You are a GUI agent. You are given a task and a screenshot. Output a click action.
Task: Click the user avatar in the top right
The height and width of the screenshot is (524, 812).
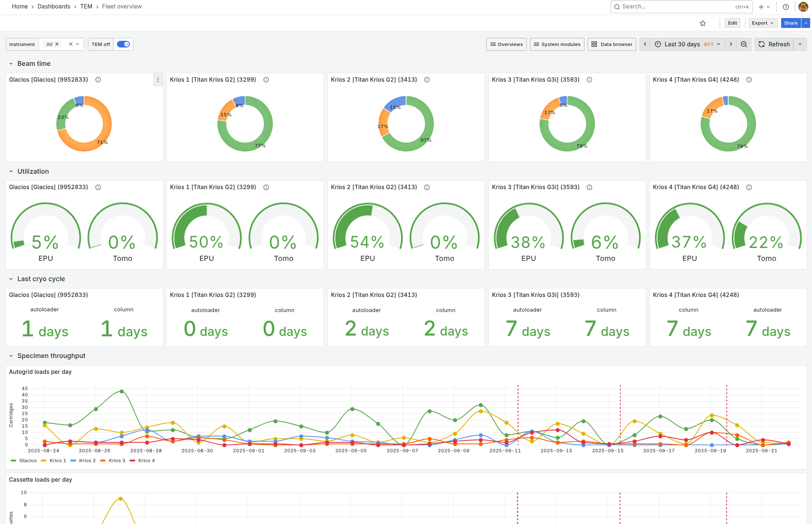pos(803,7)
